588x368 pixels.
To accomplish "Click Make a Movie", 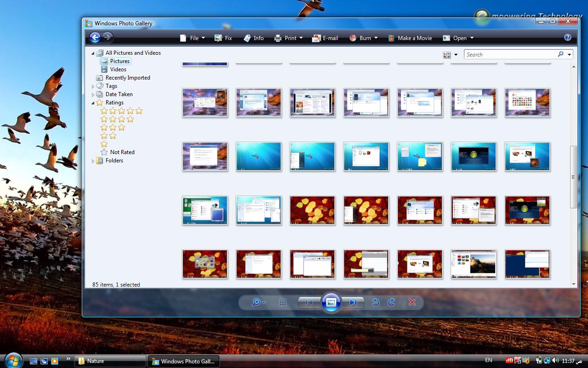I will pyautogui.click(x=410, y=38).
